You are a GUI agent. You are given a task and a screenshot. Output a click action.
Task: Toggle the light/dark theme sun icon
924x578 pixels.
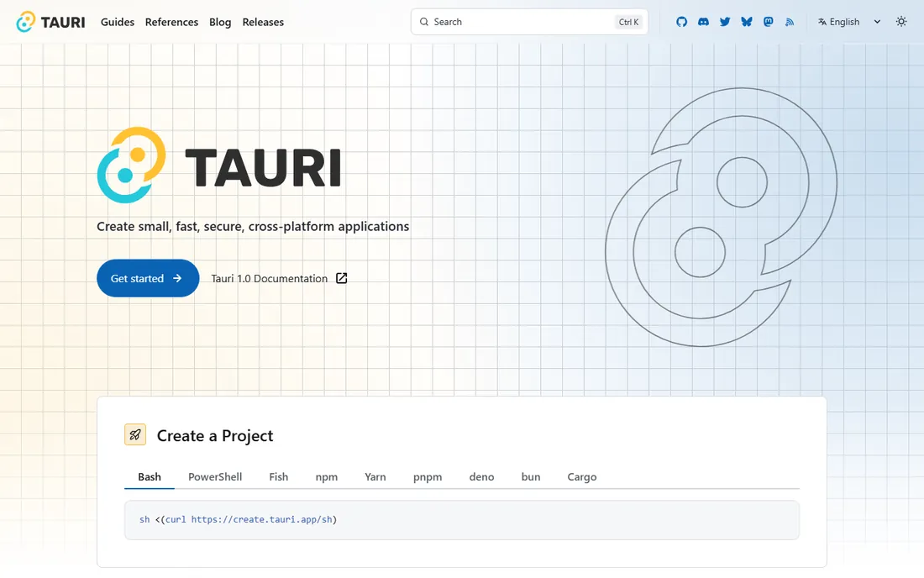coord(901,22)
